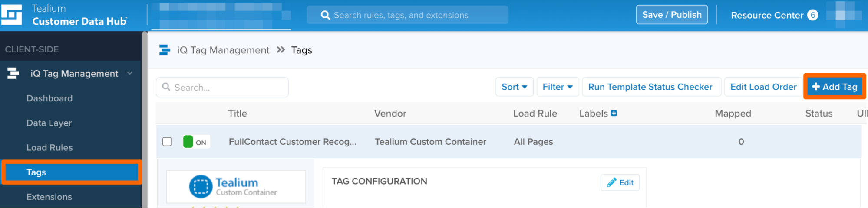
Task: Click the search magnifier icon in top bar
Action: click(x=325, y=15)
